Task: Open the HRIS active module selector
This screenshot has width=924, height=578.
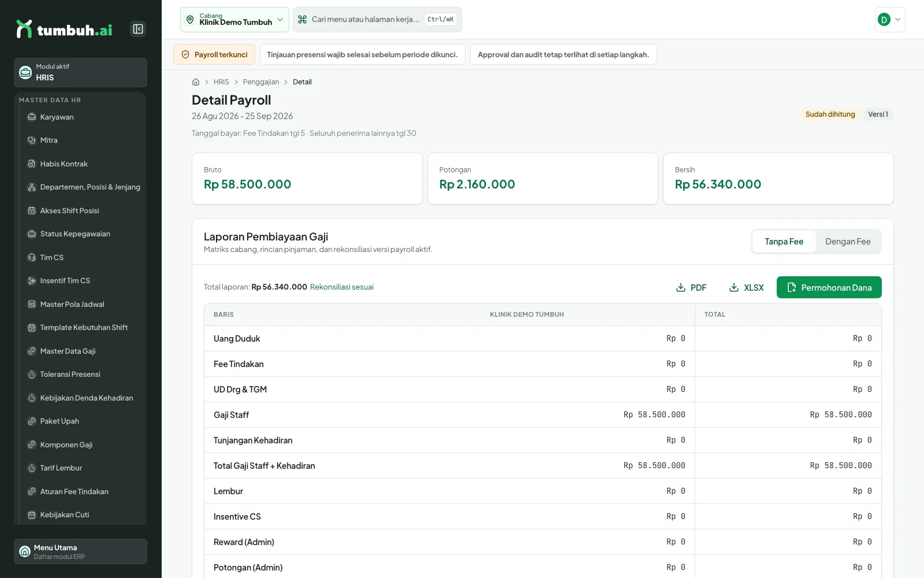Action: [x=80, y=72]
